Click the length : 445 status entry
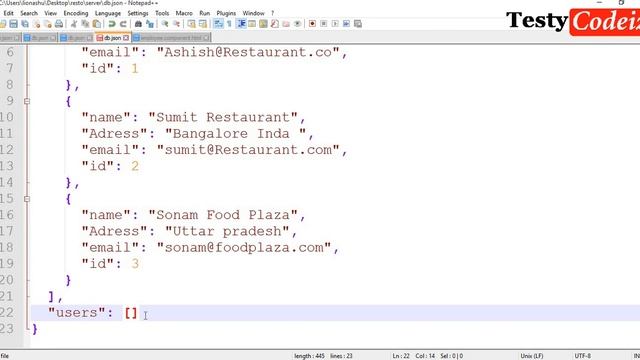The width and height of the screenshot is (640, 360). pos(309,356)
